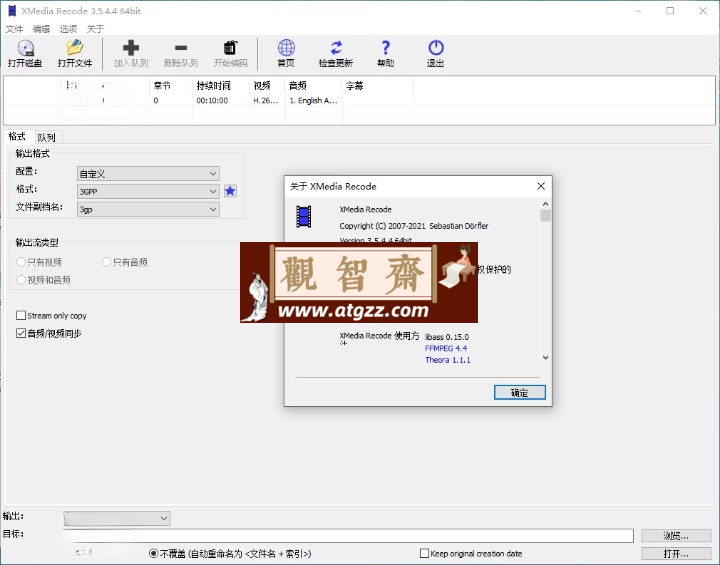Select the '1. English A...' audio cell
Screen dimensions: 720x565
tap(314, 101)
